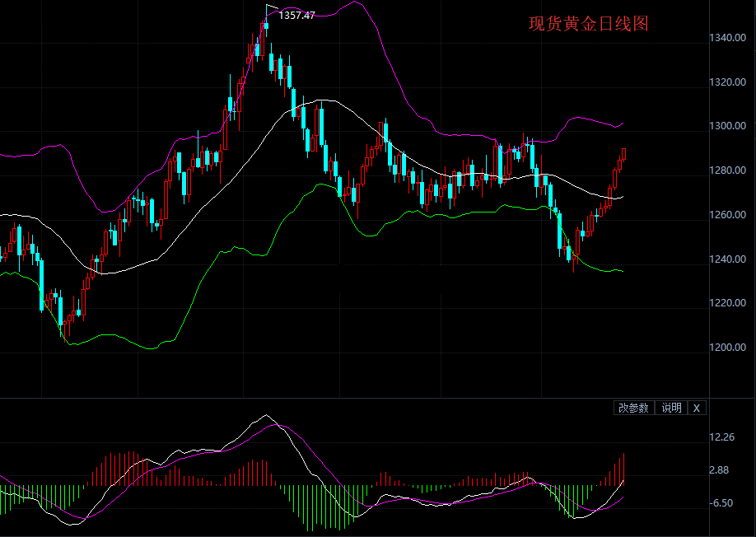Select the 1357.47 high price label
Screen dimensions: 756x537
point(297,15)
